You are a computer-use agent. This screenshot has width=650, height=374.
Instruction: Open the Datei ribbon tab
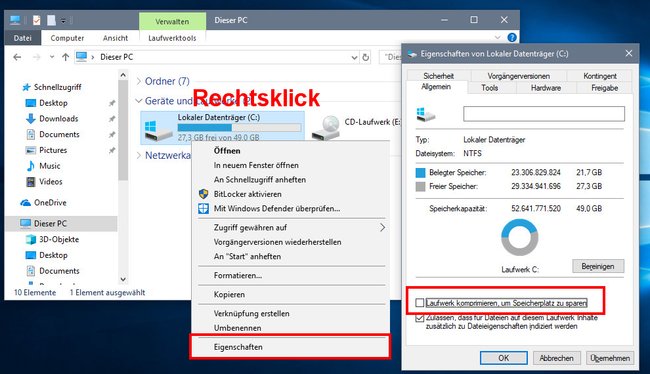coord(22,38)
